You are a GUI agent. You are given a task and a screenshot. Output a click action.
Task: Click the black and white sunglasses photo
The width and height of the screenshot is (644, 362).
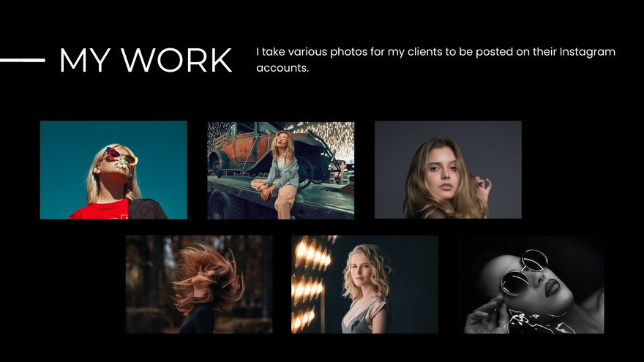click(x=531, y=284)
